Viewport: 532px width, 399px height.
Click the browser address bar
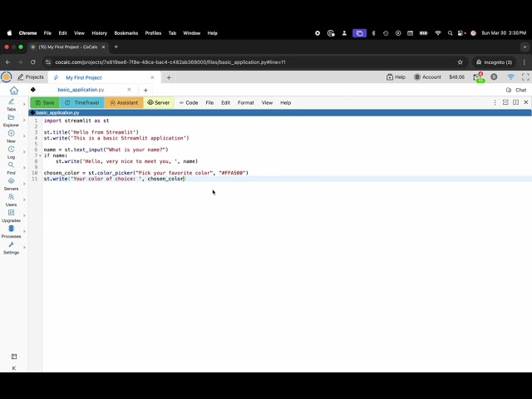[x=251, y=62]
